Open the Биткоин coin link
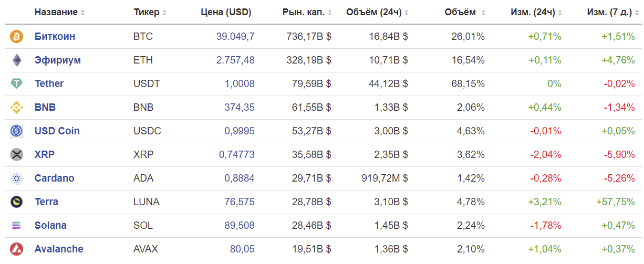The height and width of the screenshot is (264, 644). pos(55,37)
